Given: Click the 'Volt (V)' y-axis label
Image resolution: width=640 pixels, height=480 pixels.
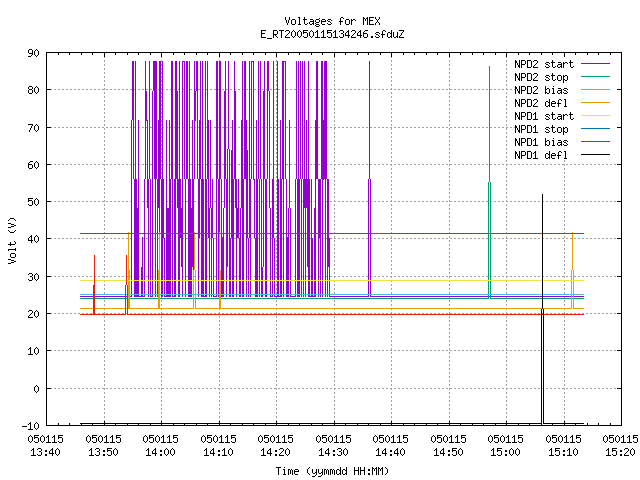Looking at the screenshot, I should pyautogui.click(x=12, y=240).
